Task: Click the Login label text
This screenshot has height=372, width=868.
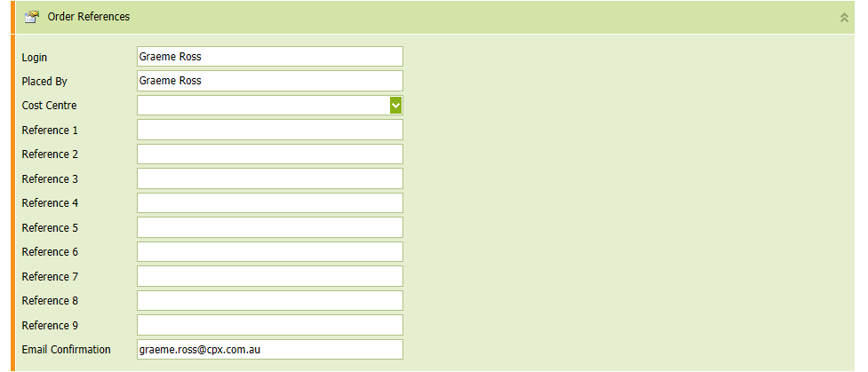Action: click(x=35, y=57)
